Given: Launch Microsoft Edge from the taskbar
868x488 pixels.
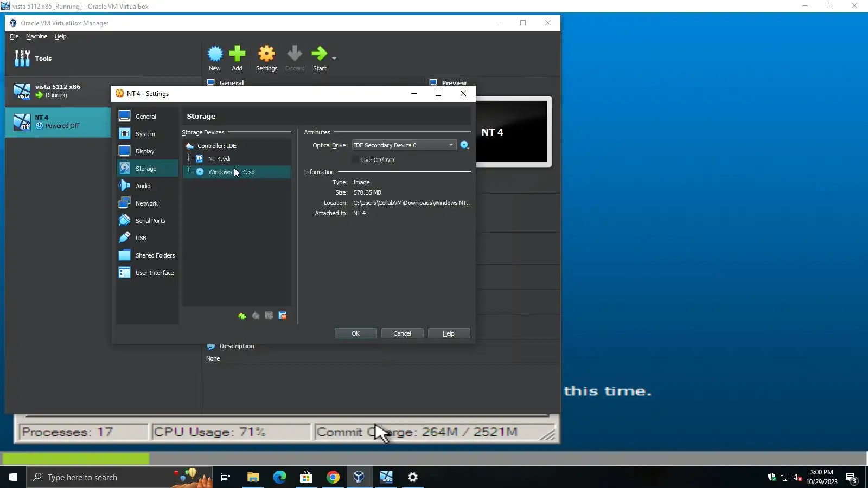Looking at the screenshot, I should pyautogui.click(x=279, y=477).
